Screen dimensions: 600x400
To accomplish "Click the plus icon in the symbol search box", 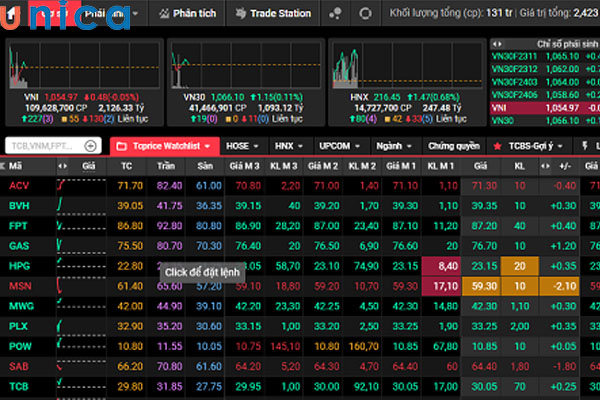I will [x=91, y=146].
